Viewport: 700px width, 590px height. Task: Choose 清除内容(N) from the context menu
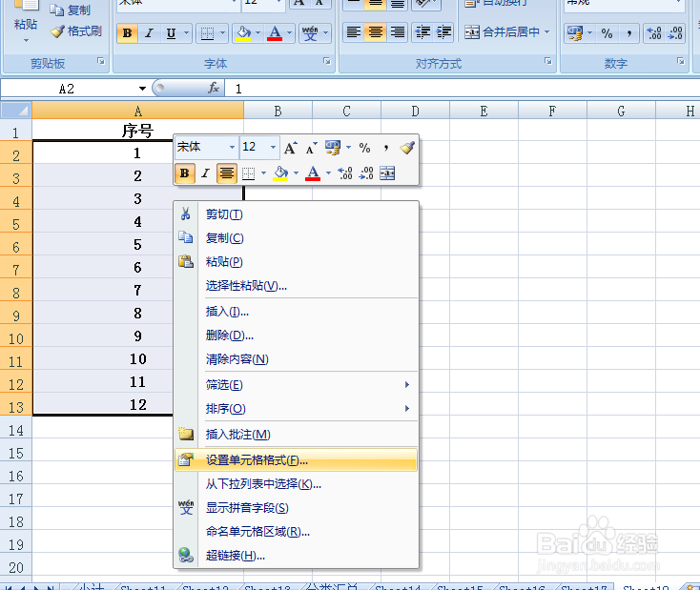point(296,358)
